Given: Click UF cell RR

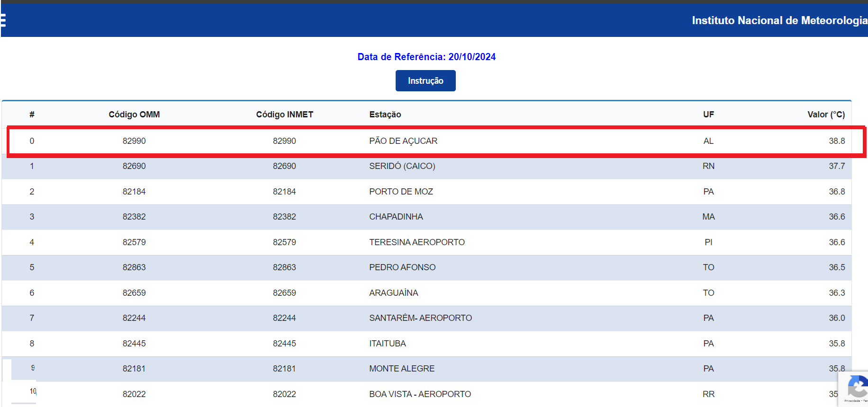Looking at the screenshot, I should 708,394.
